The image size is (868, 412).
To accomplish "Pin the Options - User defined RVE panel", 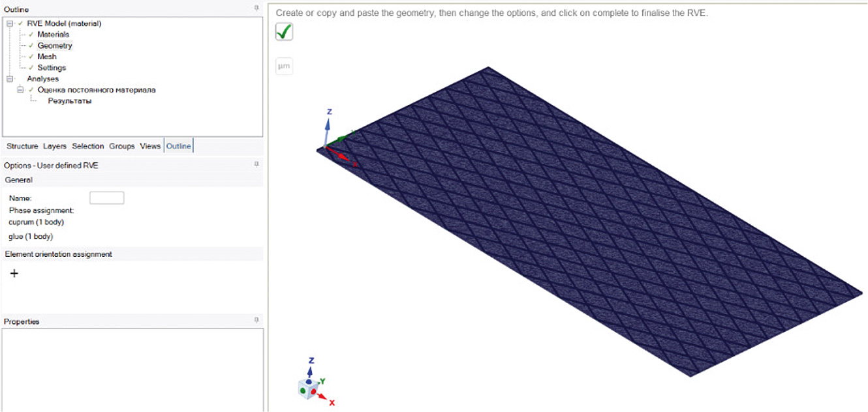I will point(256,165).
